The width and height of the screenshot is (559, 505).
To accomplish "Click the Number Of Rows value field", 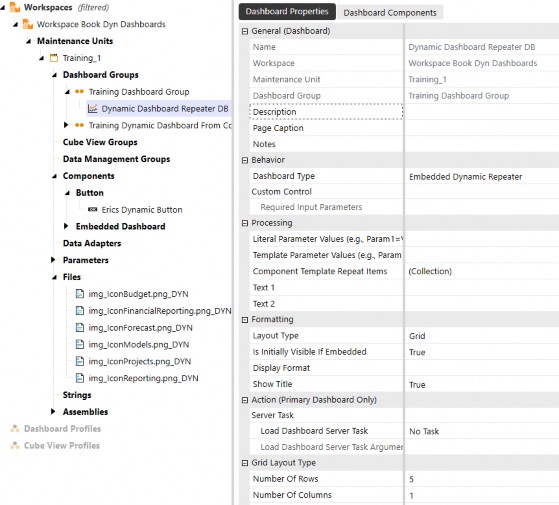I will tap(482, 479).
